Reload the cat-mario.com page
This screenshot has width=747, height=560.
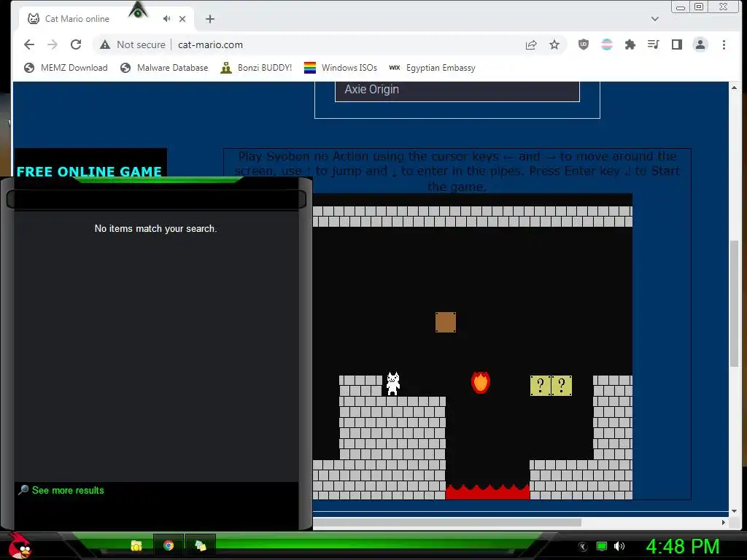pos(76,44)
